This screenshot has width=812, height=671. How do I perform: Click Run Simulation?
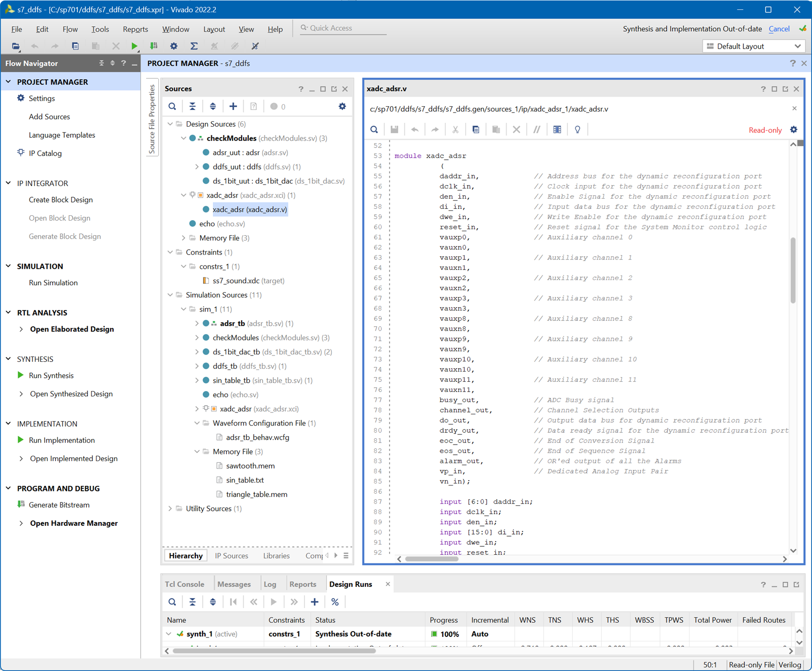click(x=53, y=283)
